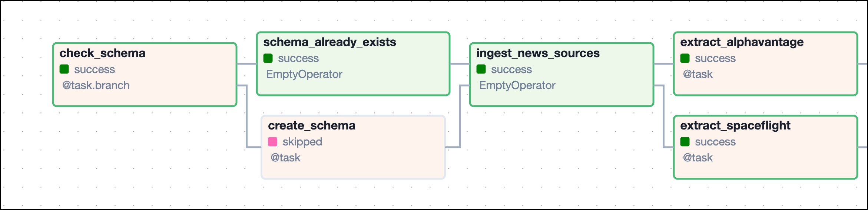Click the green status square in extract_spaceflight
868x210 pixels.
tap(685, 141)
